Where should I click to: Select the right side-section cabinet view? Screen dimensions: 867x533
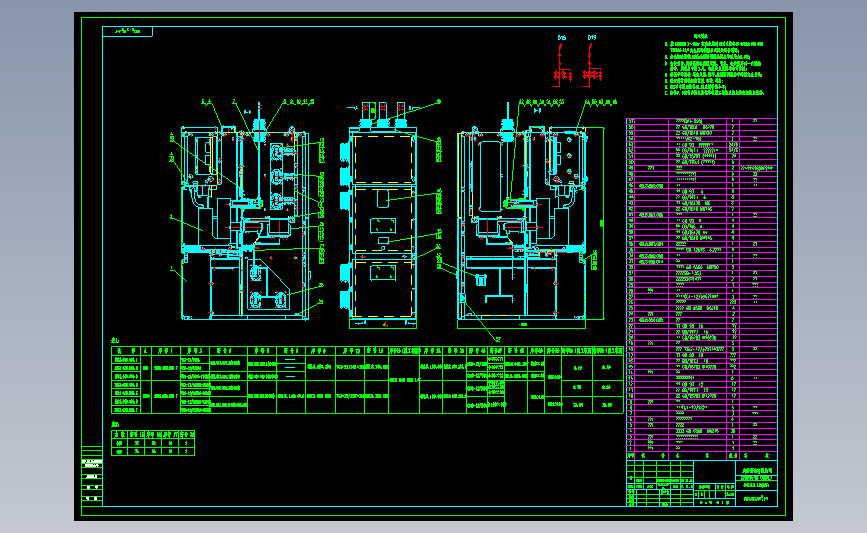point(523,224)
